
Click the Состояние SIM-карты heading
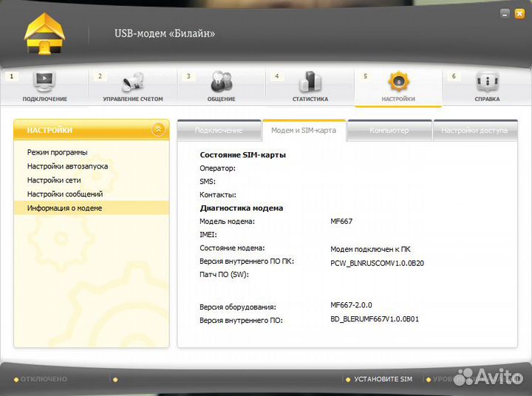(x=242, y=155)
